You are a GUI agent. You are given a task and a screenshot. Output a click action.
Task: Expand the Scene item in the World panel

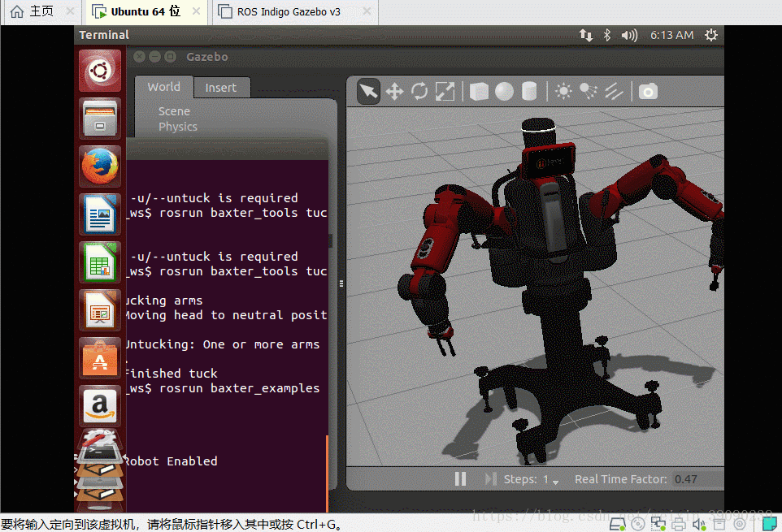coord(175,110)
